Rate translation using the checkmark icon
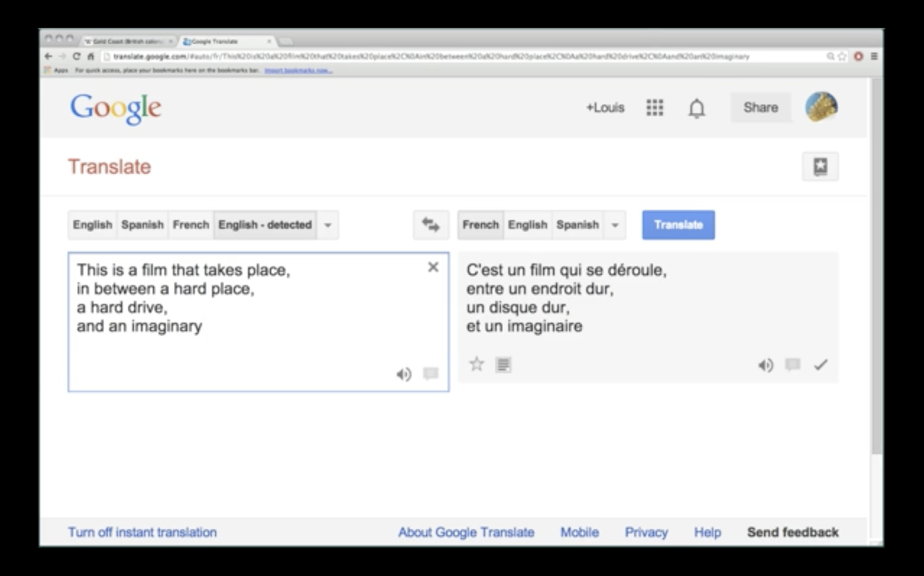 point(821,365)
